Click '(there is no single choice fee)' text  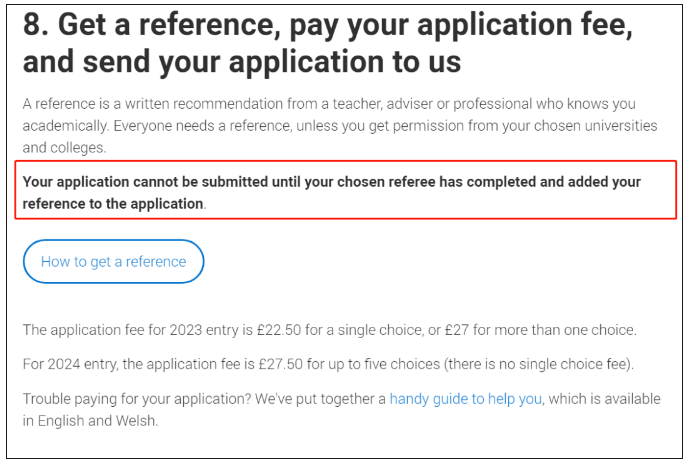(539, 364)
